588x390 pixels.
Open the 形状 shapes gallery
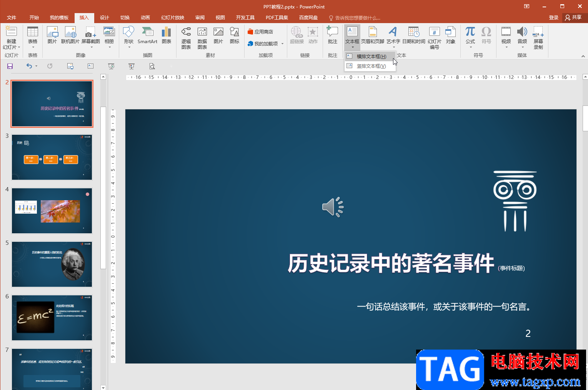[x=128, y=37]
